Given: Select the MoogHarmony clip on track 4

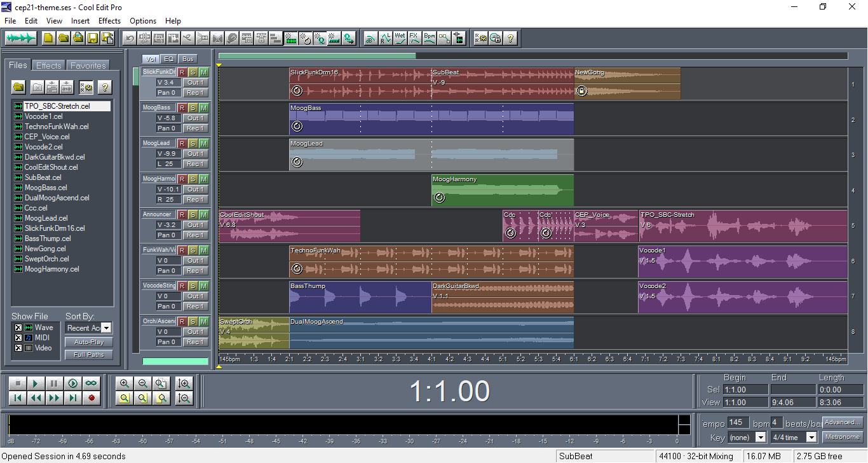Looking at the screenshot, I should pos(503,190).
